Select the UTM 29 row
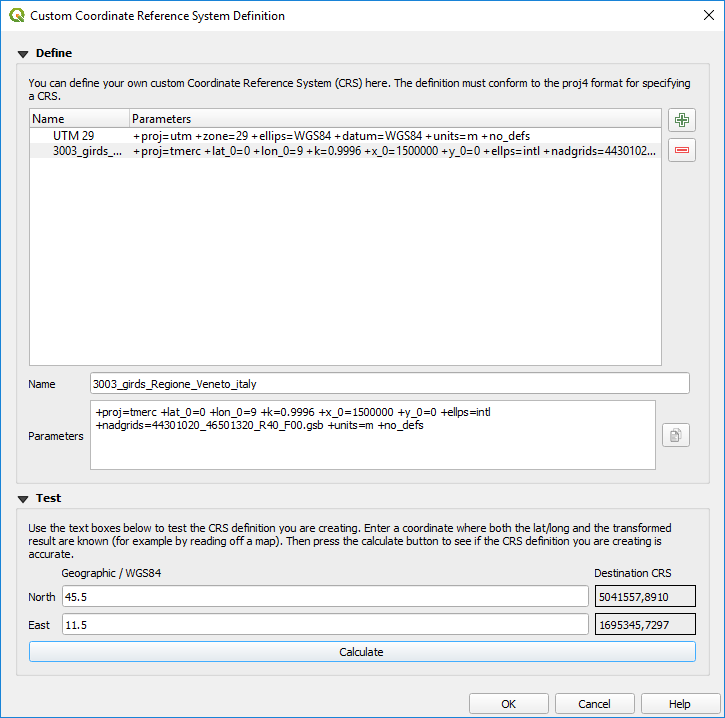The height and width of the screenshot is (718, 725). (74, 135)
